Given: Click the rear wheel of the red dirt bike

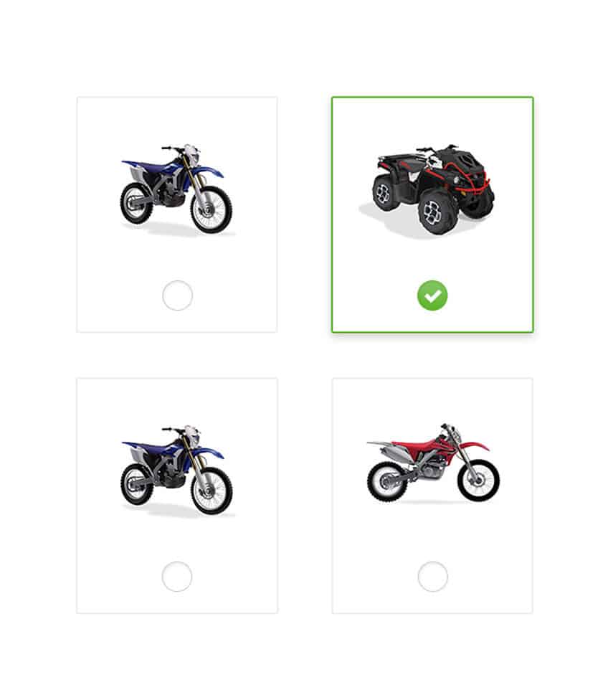Looking at the screenshot, I should (x=387, y=482).
